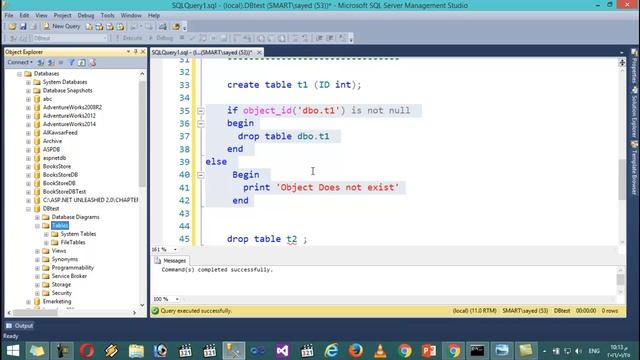The width and height of the screenshot is (640, 360).
Task: Click the volume icon in system tray
Action: pos(578,351)
